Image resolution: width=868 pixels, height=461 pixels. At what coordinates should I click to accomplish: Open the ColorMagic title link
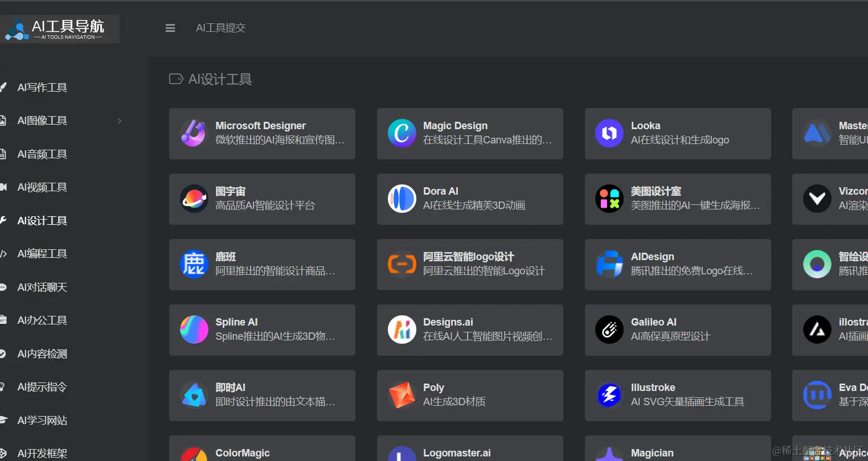(x=242, y=453)
